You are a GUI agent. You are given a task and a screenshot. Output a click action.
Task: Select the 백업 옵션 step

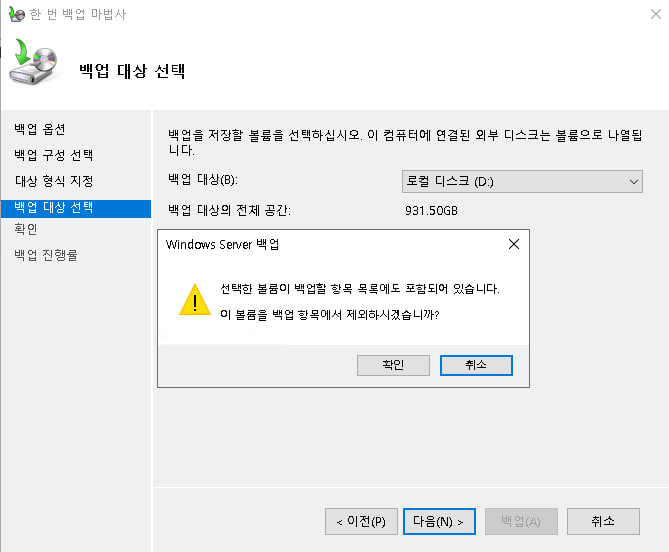point(40,130)
